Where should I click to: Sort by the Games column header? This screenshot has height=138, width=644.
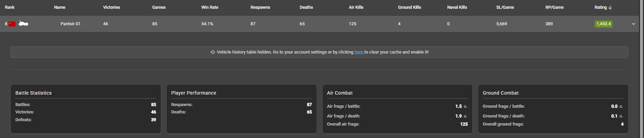[159, 7]
